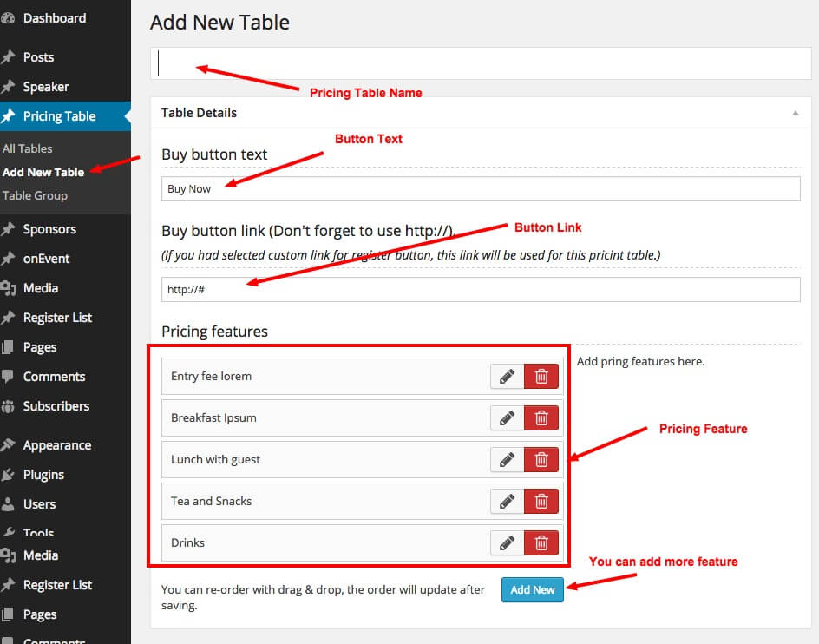
Task: Remove the Lunch with guest feature
Action: point(541,459)
